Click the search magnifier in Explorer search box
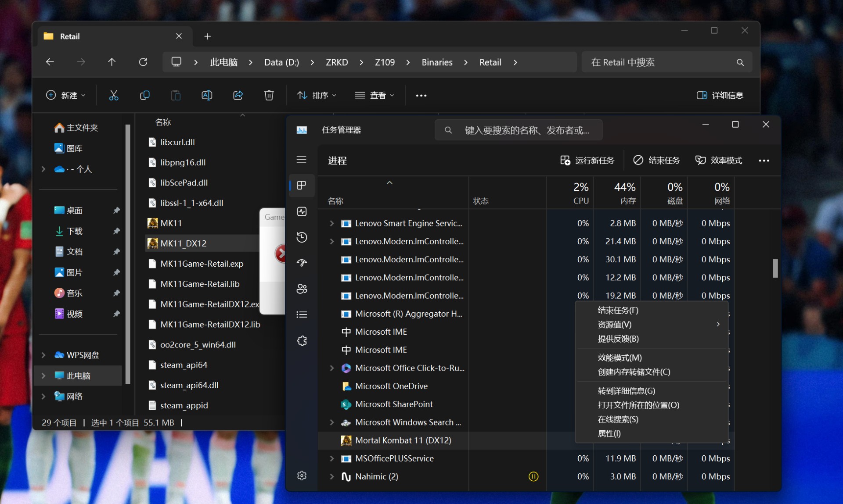Image resolution: width=843 pixels, height=504 pixels. [x=740, y=62]
